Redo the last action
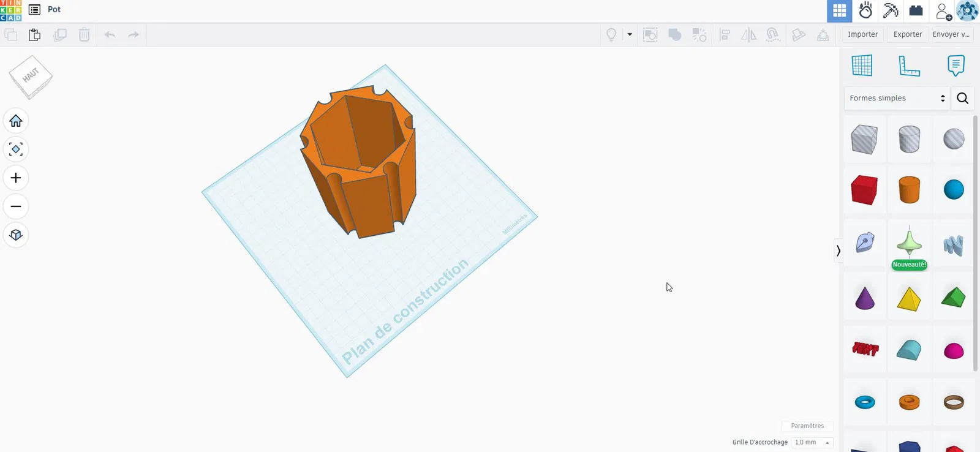Image resolution: width=980 pixels, height=452 pixels. pos(134,35)
